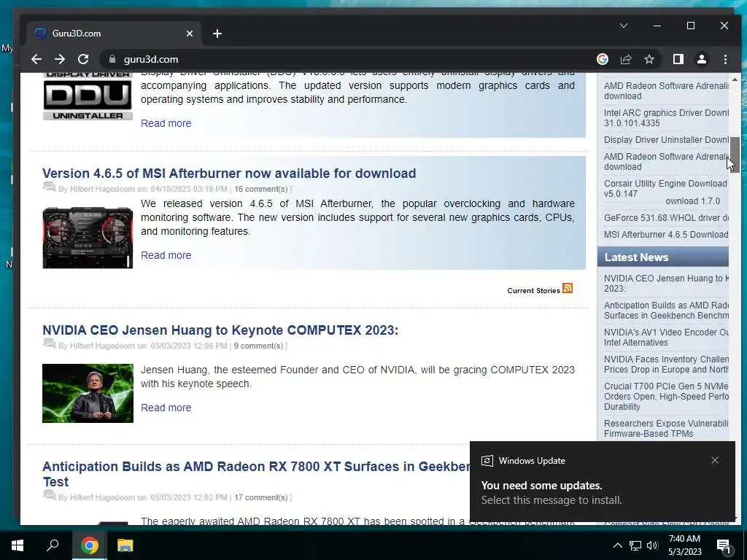
Task: Bookmark this tab with the star icon
Action: (x=649, y=59)
